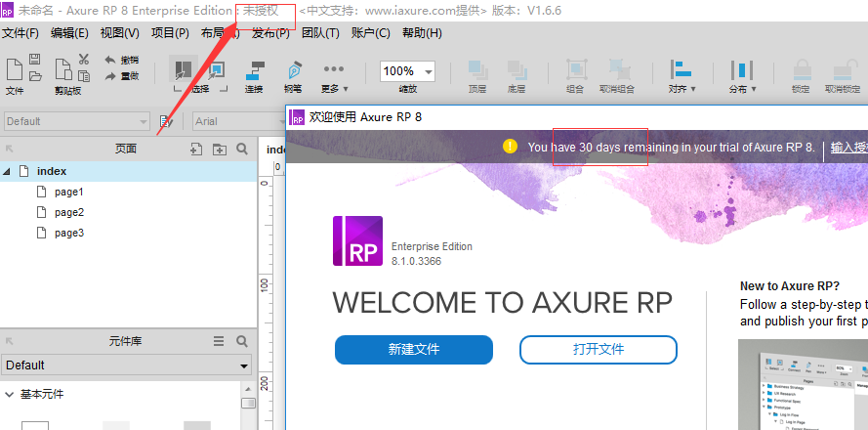Pop out the 元件库 panel with arrow icon
868x430 pixels.
[x=10, y=341]
